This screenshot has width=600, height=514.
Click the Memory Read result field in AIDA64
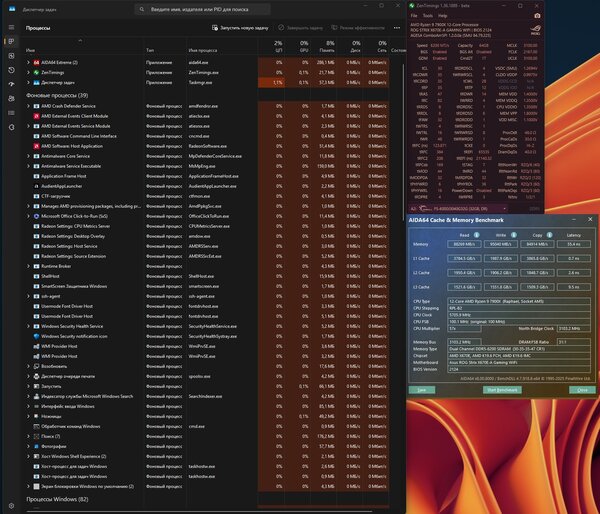point(464,244)
